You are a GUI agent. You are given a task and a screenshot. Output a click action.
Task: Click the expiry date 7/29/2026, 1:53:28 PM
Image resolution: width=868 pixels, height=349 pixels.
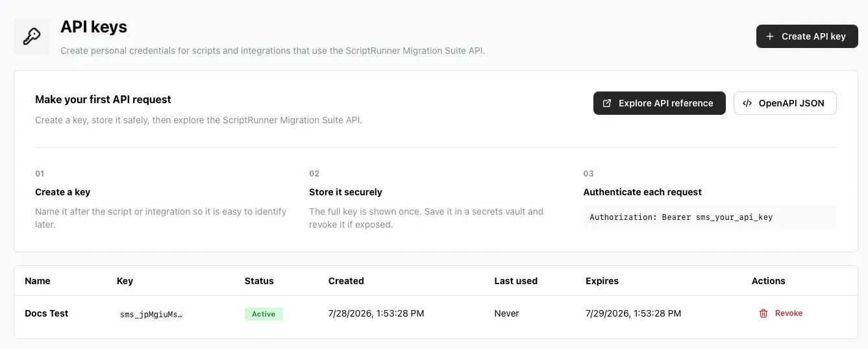point(633,313)
